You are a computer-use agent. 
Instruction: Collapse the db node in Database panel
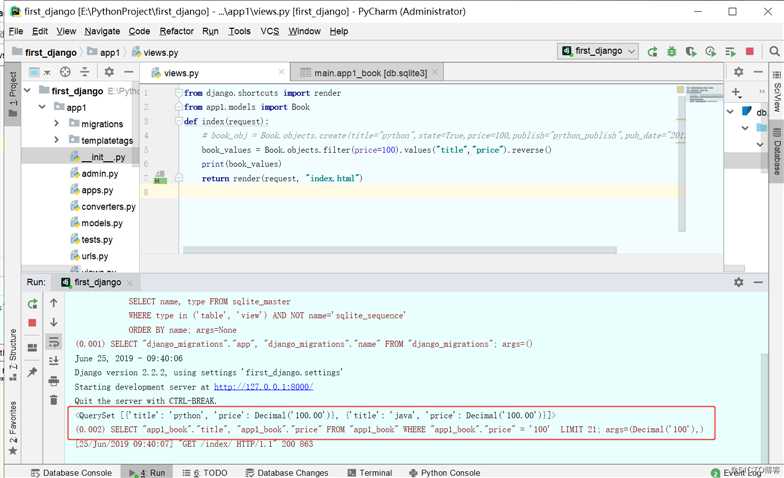pos(730,112)
